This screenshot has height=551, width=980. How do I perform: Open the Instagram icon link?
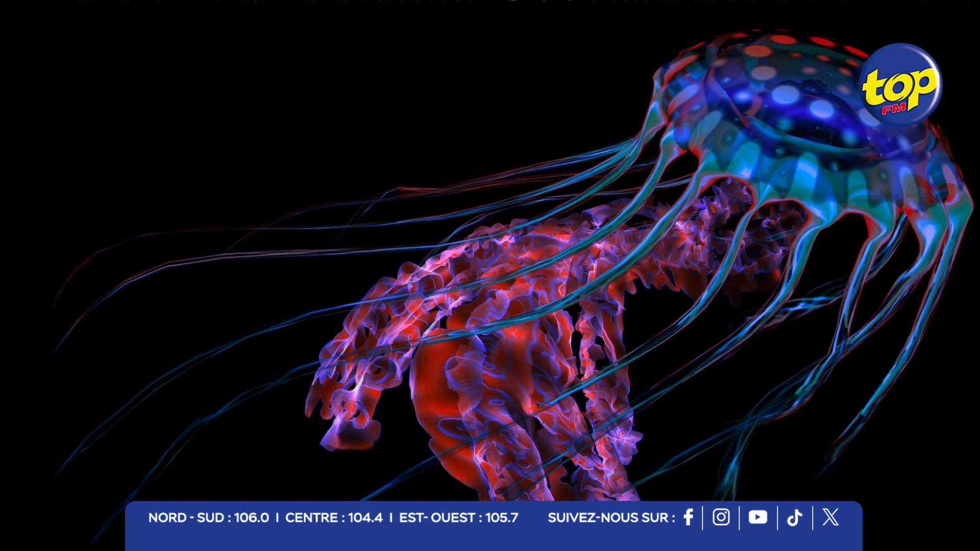[721, 517]
